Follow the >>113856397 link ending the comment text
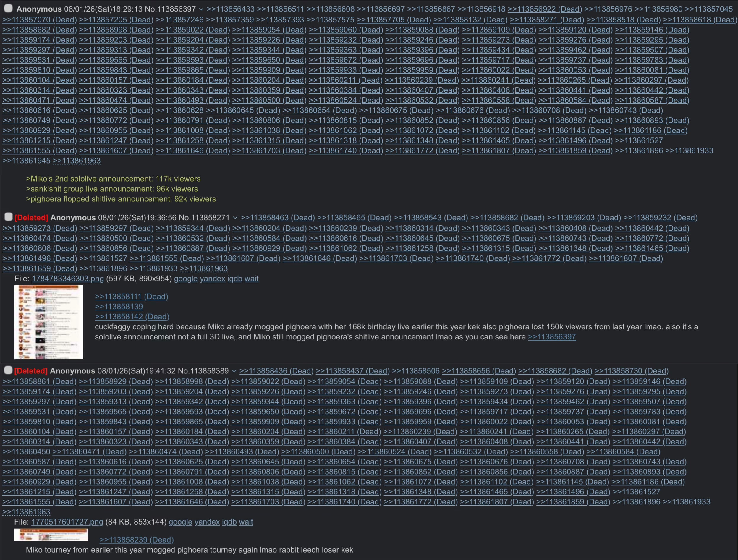738x560 pixels. (x=552, y=337)
